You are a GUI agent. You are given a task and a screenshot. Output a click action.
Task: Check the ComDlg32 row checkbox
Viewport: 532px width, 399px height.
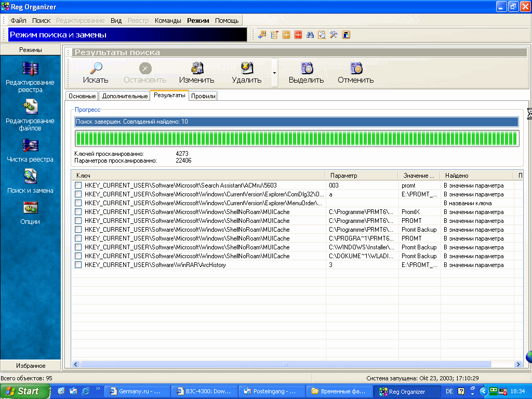tap(78, 194)
